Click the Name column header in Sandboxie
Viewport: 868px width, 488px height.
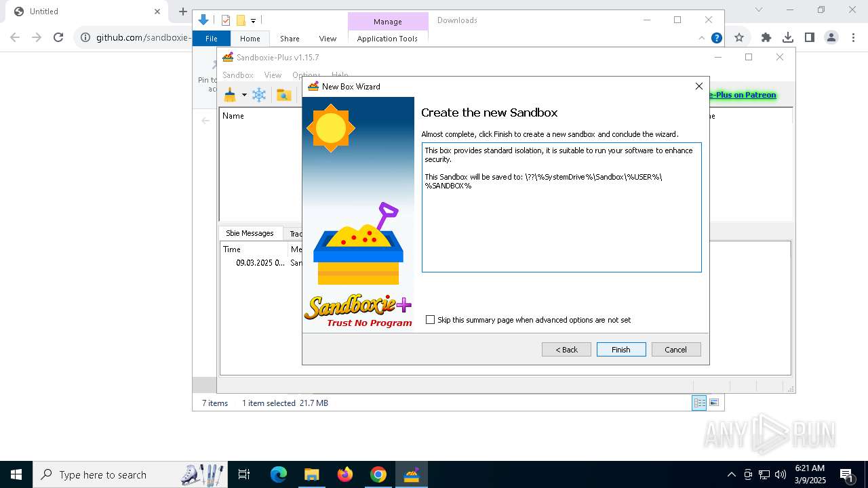pos(233,116)
